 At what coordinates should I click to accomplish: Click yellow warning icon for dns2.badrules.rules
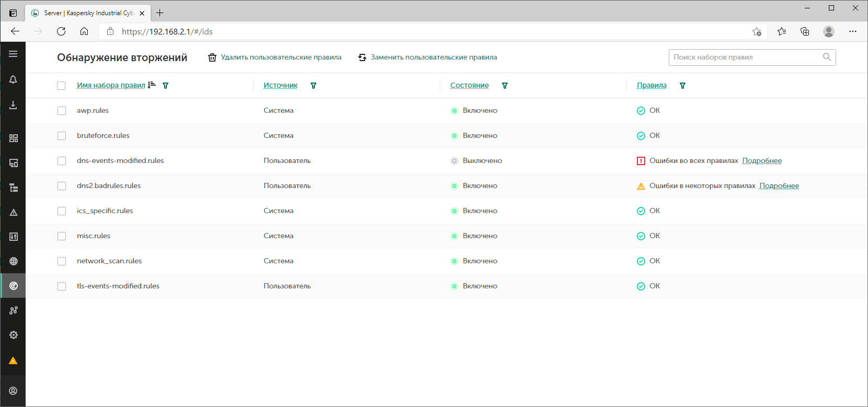click(x=641, y=186)
